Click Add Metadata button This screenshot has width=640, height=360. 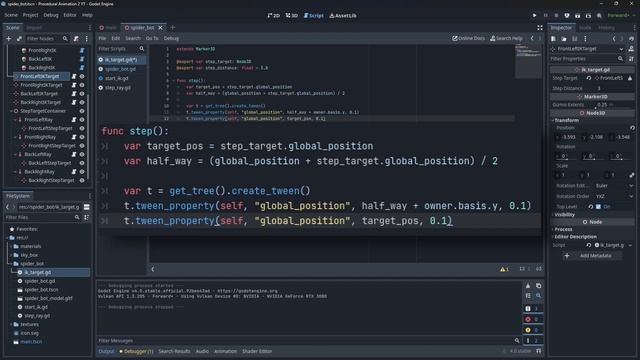pyautogui.click(x=591, y=256)
